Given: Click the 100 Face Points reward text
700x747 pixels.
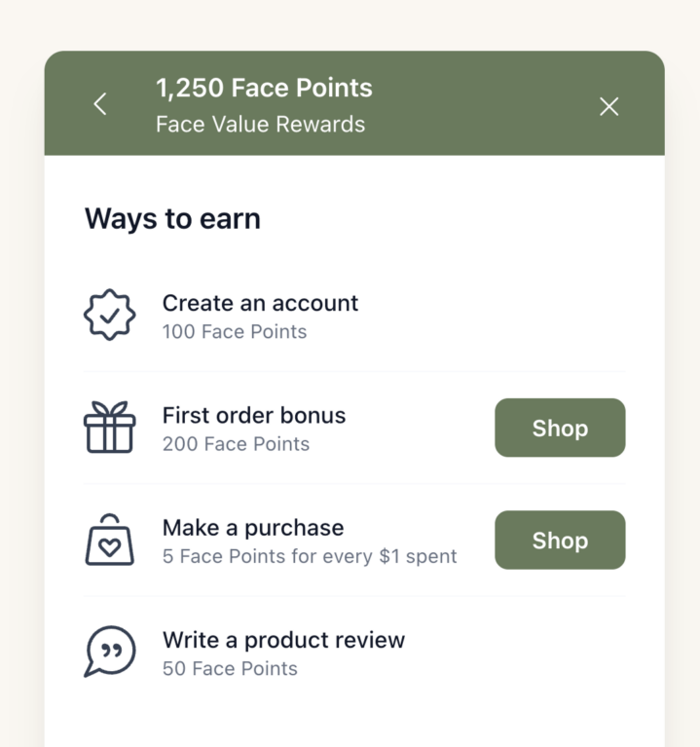Looking at the screenshot, I should pyautogui.click(x=234, y=332).
